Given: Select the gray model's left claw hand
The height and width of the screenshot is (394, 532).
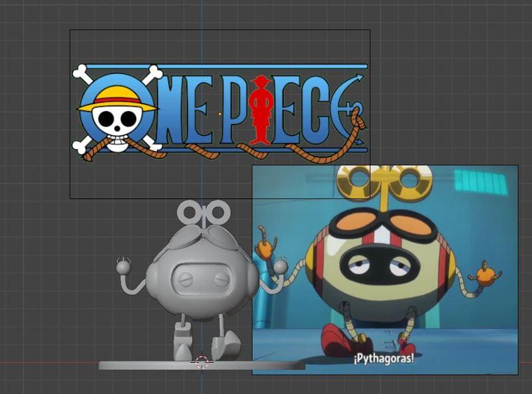Looking at the screenshot, I should pyautogui.click(x=123, y=266).
